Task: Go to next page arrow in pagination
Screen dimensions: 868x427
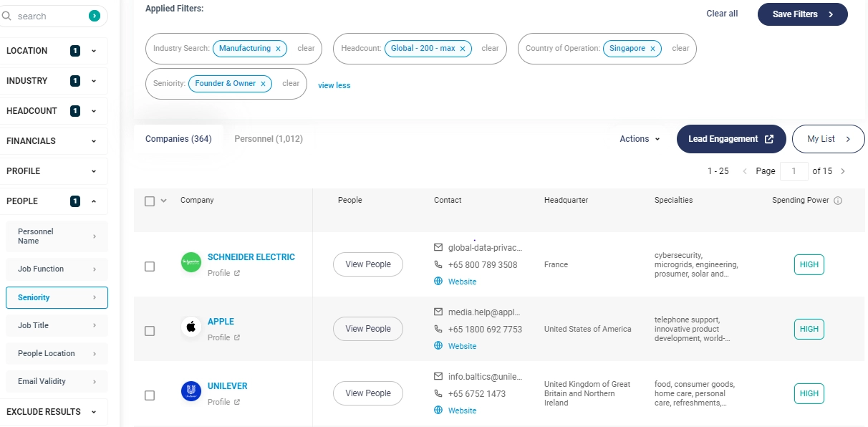Action: click(843, 171)
